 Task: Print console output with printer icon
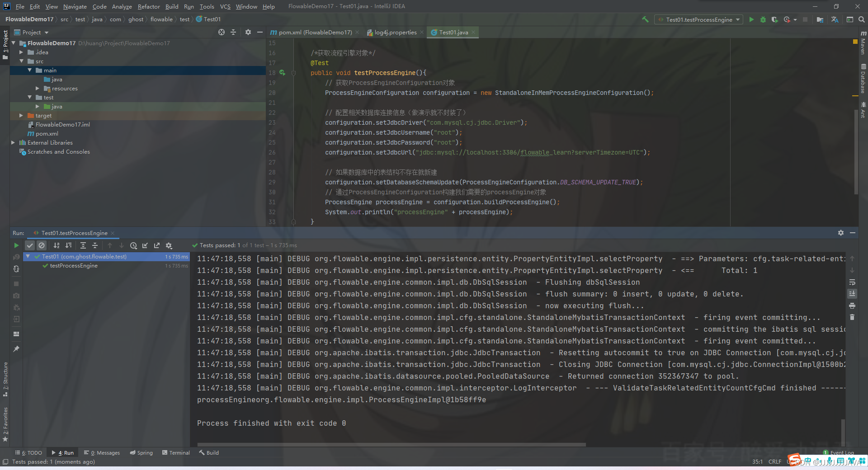852,305
